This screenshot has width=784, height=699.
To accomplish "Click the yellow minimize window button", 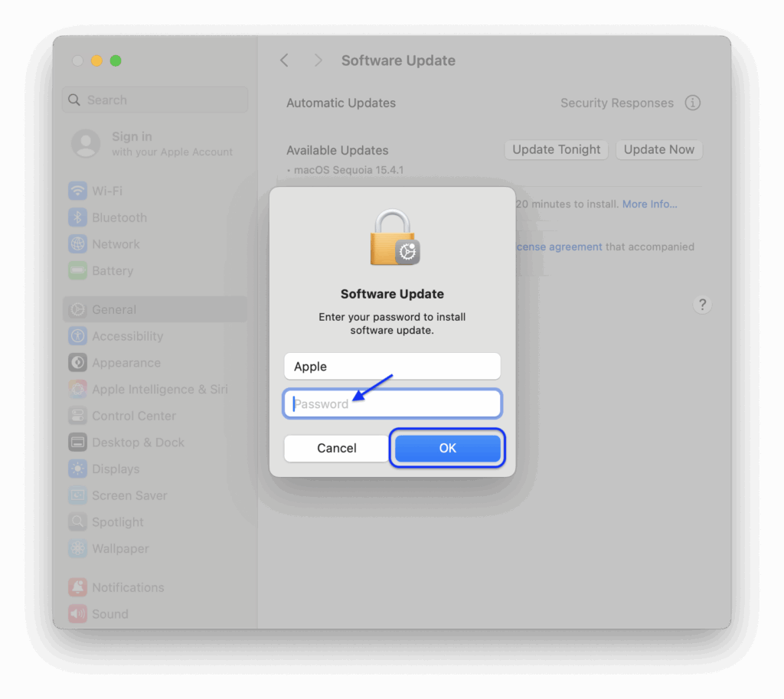I will (96, 60).
